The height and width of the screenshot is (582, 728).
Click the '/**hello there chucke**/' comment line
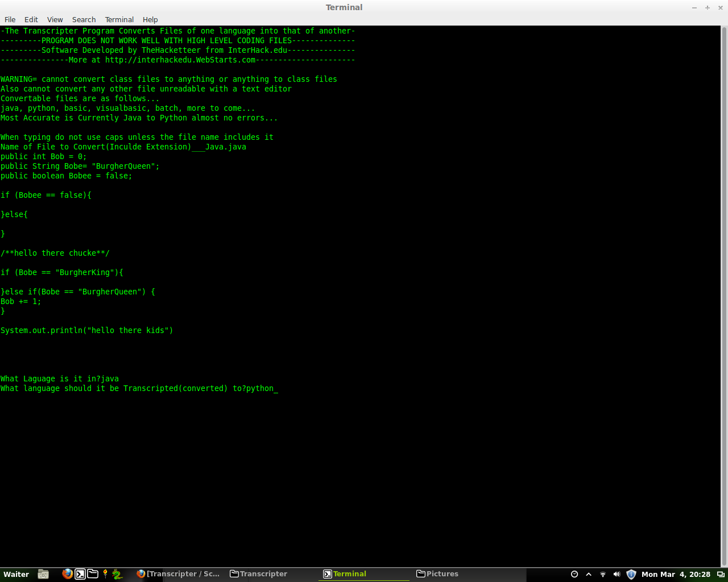(x=55, y=253)
